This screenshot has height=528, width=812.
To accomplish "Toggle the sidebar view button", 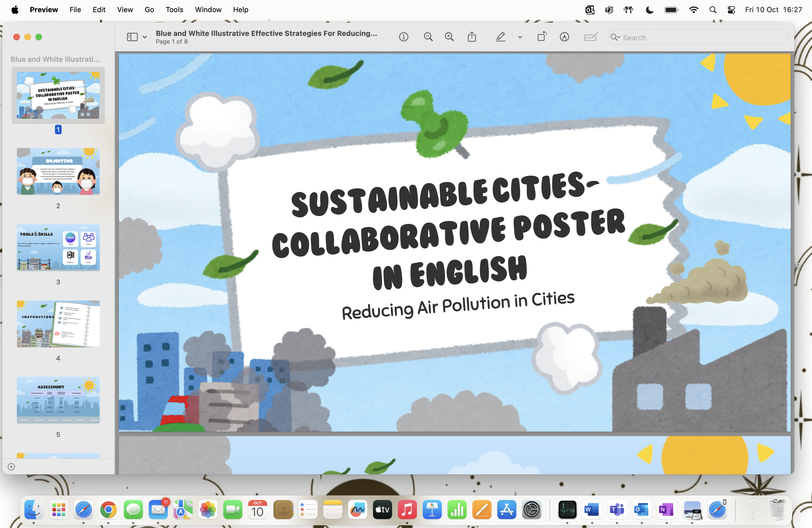I will click(132, 37).
